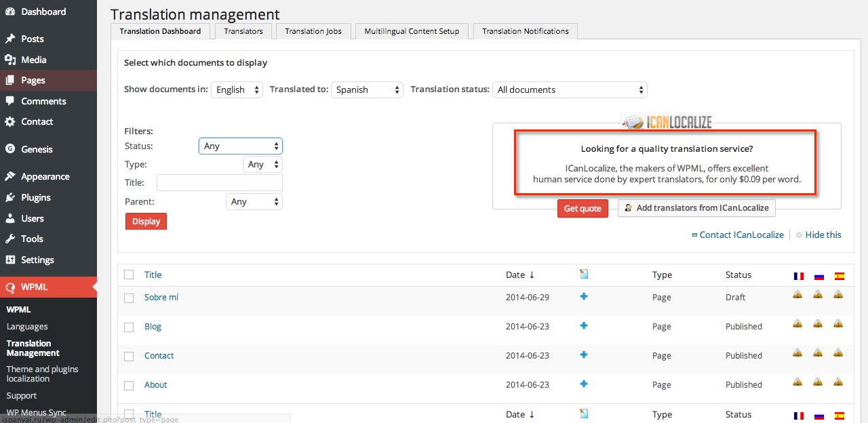Click the Get quote button

tap(583, 208)
